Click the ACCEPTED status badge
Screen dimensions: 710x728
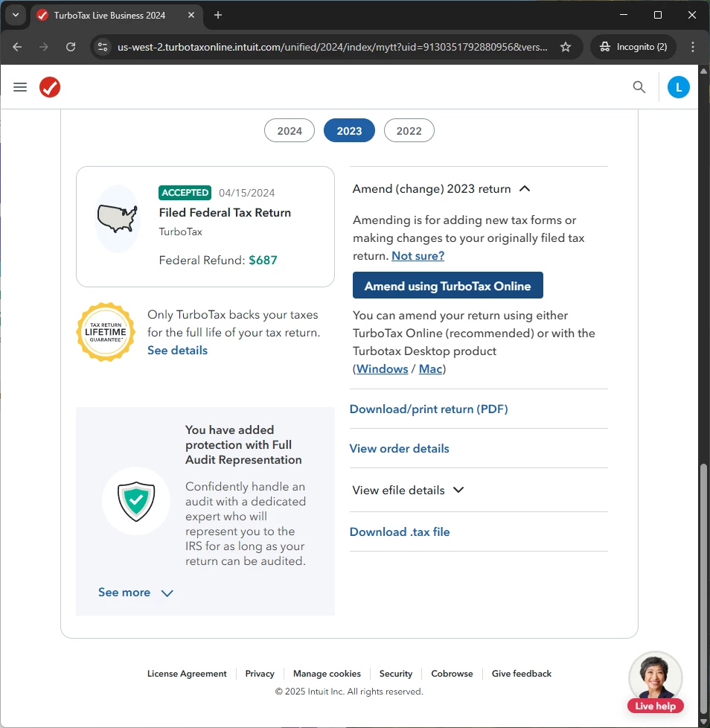pos(185,193)
